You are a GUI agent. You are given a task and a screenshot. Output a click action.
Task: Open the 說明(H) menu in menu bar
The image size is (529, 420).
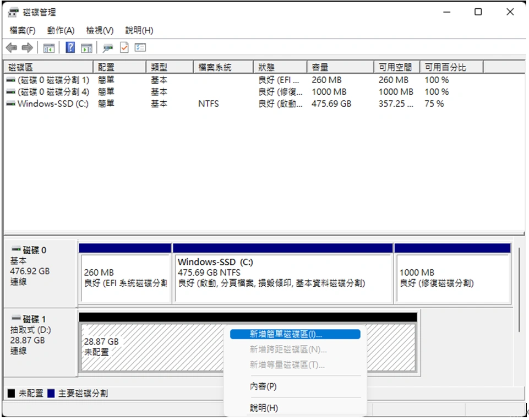(x=139, y=30)
